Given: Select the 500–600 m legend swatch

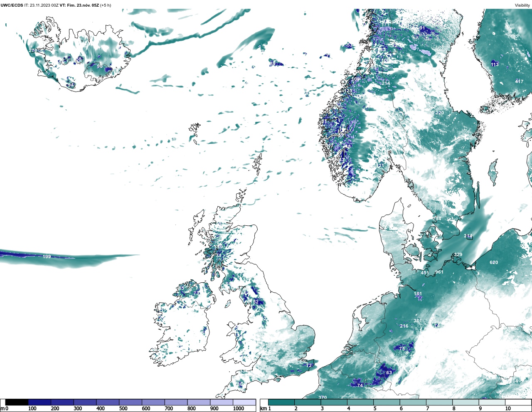Looking at the screenshot, I should 131,402.
